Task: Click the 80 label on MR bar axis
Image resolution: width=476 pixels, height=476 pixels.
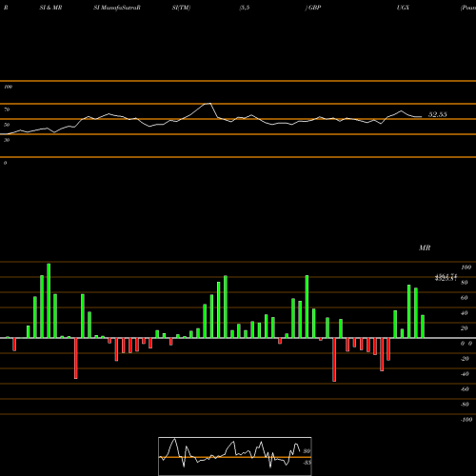Action: coord(465,283)
